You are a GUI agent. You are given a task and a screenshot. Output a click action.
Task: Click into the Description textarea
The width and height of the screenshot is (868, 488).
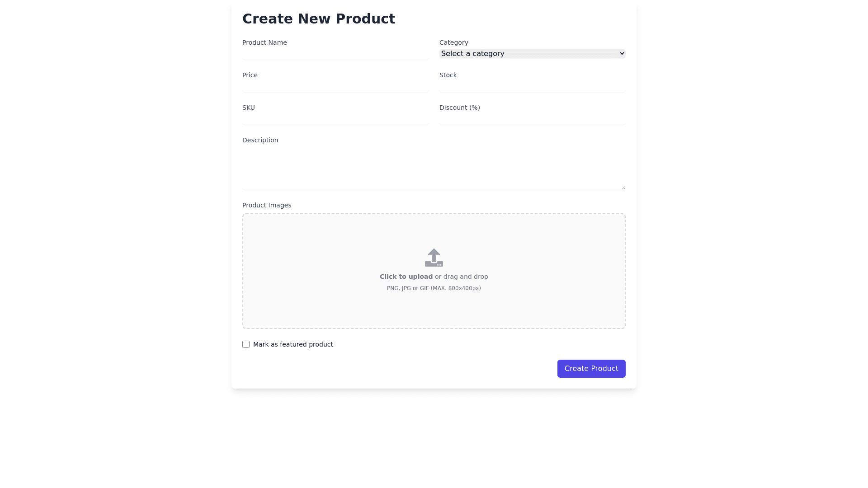pyautogui.click(x=434, y=167)
